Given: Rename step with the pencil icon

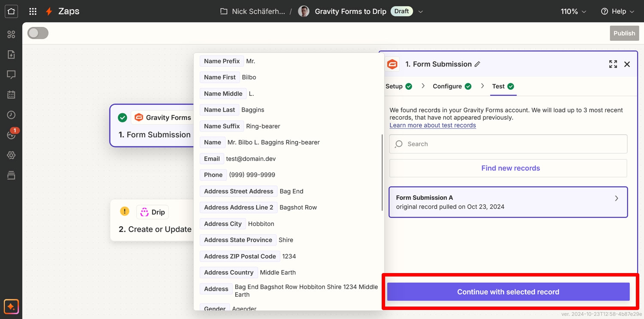Looking at the screenshot, I should (x=477, y=64).
